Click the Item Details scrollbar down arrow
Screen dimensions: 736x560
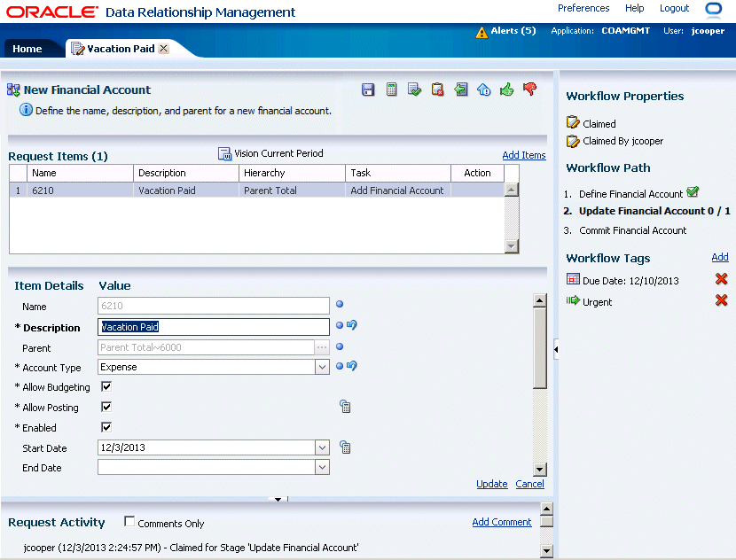tap(540, 469)
